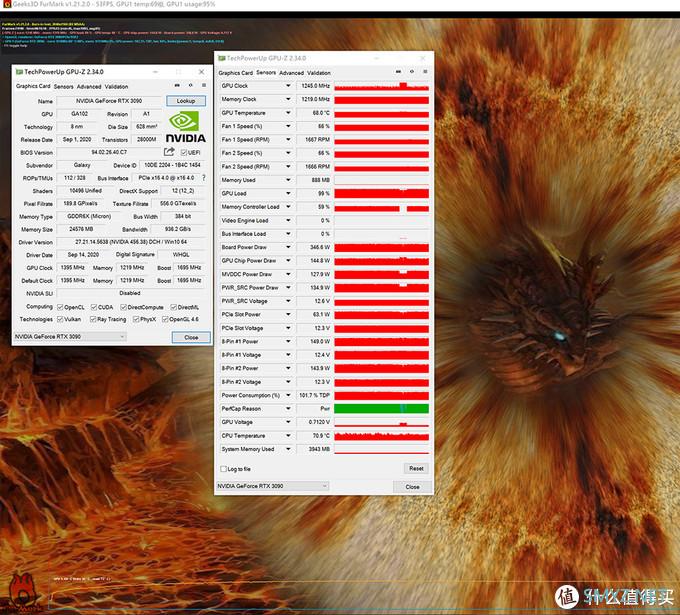Viewport: 680px width, 615px height.
Task: Open the Validation tab in the left GPU-Z window
Action: [x=116, y=87]
